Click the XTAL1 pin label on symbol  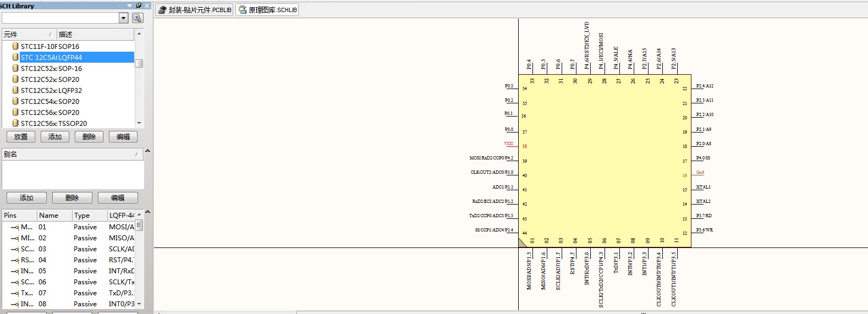pyautogui.click(x=703, y=187)
